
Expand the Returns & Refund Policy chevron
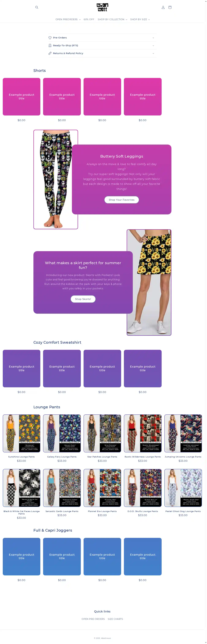153,53
